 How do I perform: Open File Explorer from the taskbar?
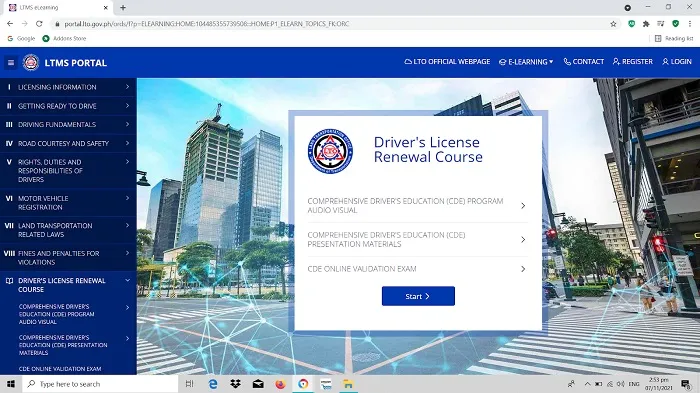click(x=348, y=384)
